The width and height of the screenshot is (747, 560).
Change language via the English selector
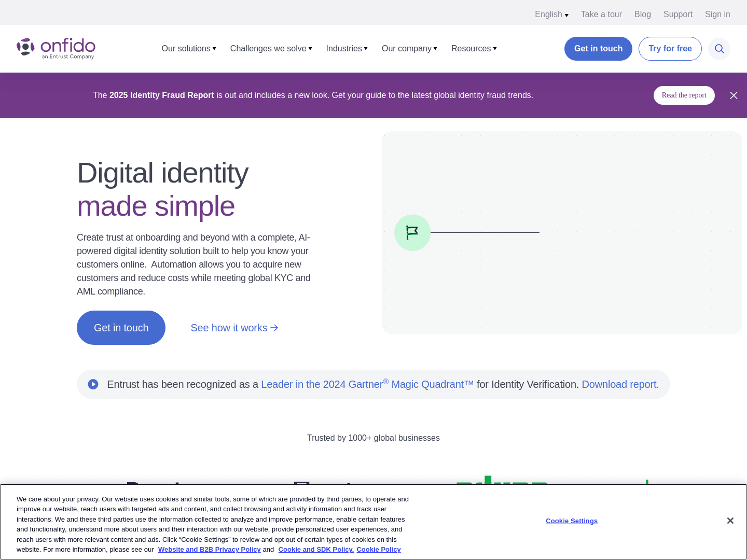point(551,14)
